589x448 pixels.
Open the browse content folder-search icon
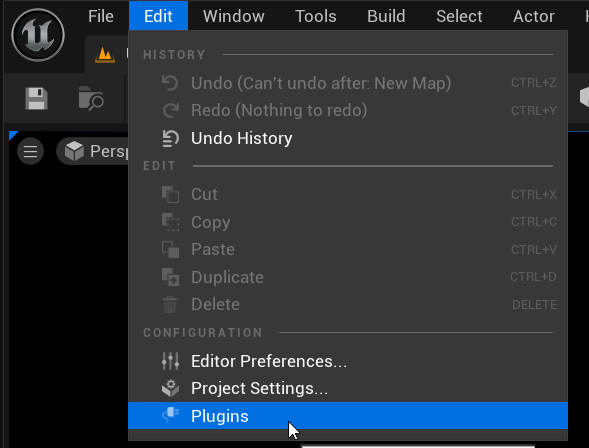pyautogui.click(x=91, y=98)
